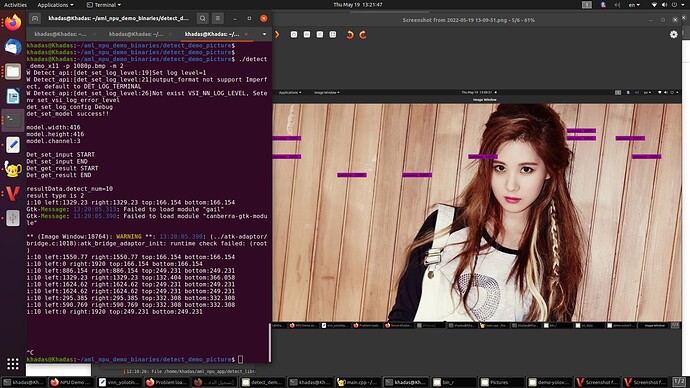Click the first zoom icon in viewer toolbar
This screenshot has height=388, width=690.
tap(294, 34)
